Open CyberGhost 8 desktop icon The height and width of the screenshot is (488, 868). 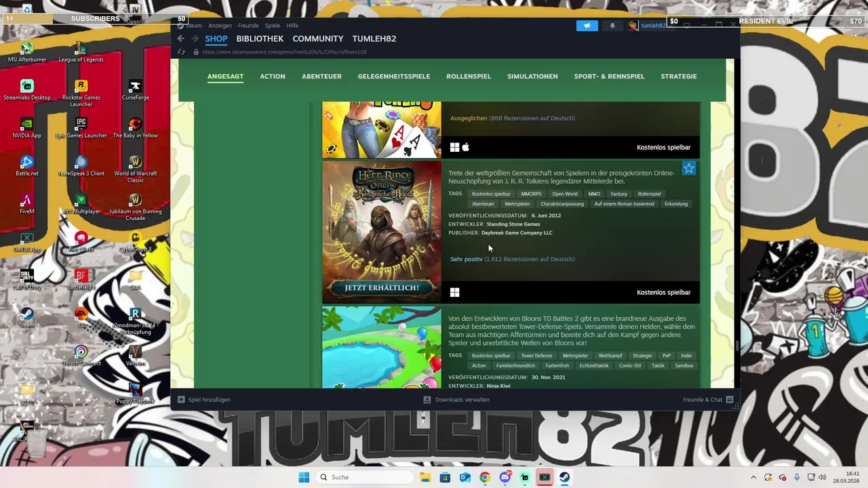(x=135, y=243)
